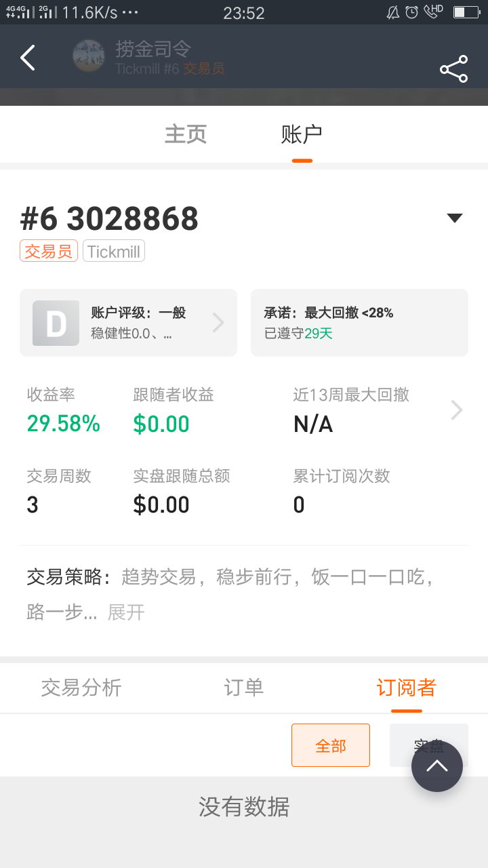Screen dimensions: 488x868
Task: Select the 全部 filter button
Action: pos(331,745)
